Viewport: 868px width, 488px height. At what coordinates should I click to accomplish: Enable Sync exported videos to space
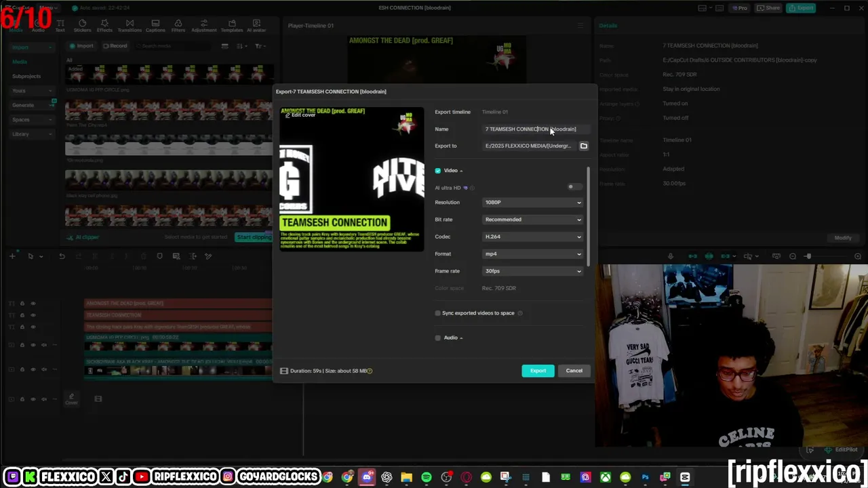point(438,313)
